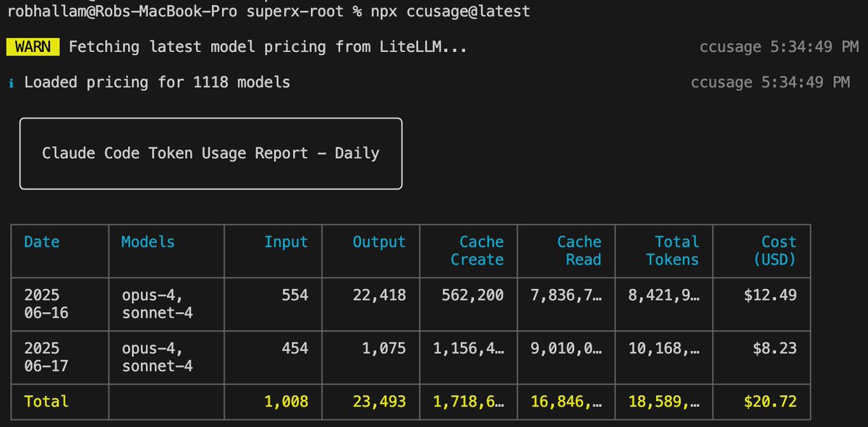Viewport: 868px width, 427px height.
Task: Click the yellow WARN badge
Action: [x=33, y=48]
